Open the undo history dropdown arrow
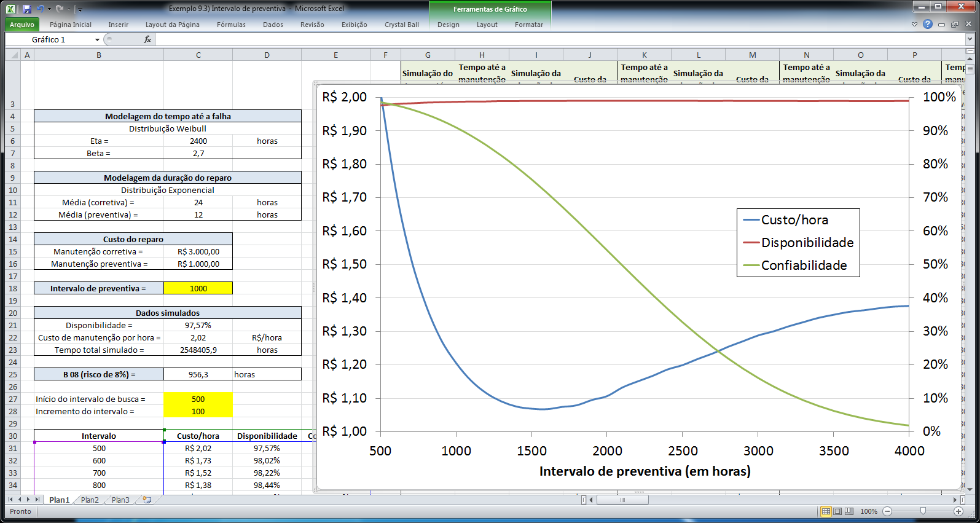 pos(49,9)
